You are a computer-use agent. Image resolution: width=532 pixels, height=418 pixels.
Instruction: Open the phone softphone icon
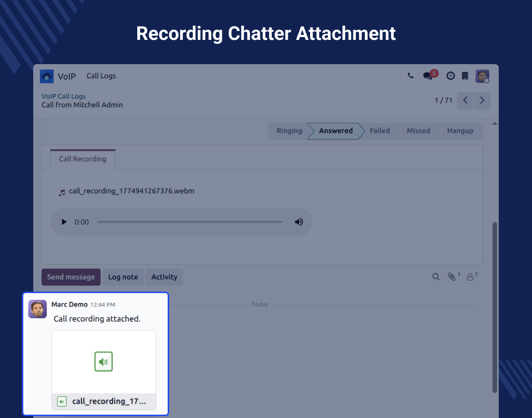click(x=410, y=76)
